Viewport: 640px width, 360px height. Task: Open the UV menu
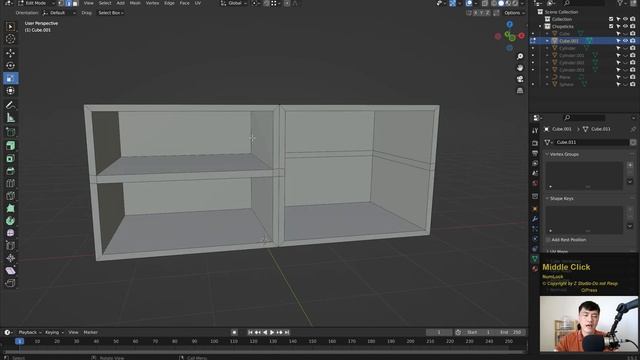pyautogui.click(x=198, y=3)
